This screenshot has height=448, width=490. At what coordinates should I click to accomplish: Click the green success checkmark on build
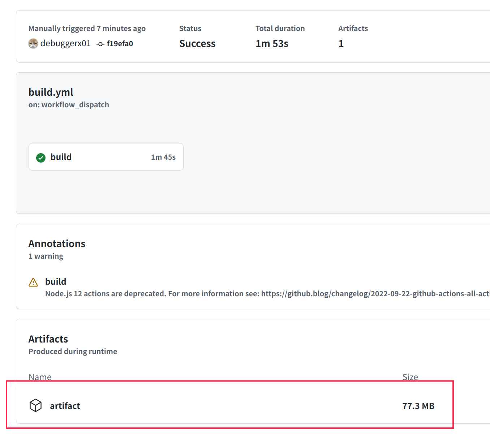[x=40, y=157]
